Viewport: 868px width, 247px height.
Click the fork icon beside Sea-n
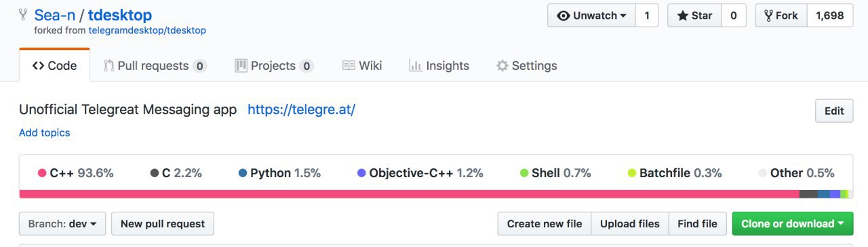coord(24,15)
